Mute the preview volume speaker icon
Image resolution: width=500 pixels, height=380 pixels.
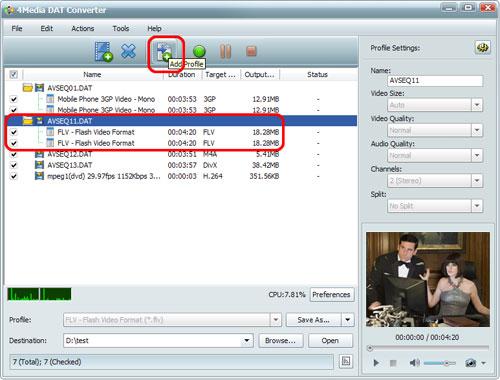pos(414,363)
